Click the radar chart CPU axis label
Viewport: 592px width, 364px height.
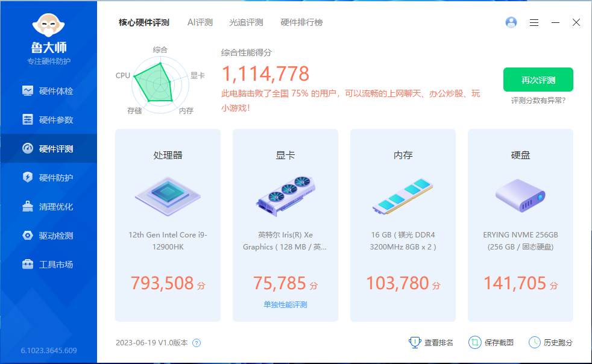pos(123,75)
